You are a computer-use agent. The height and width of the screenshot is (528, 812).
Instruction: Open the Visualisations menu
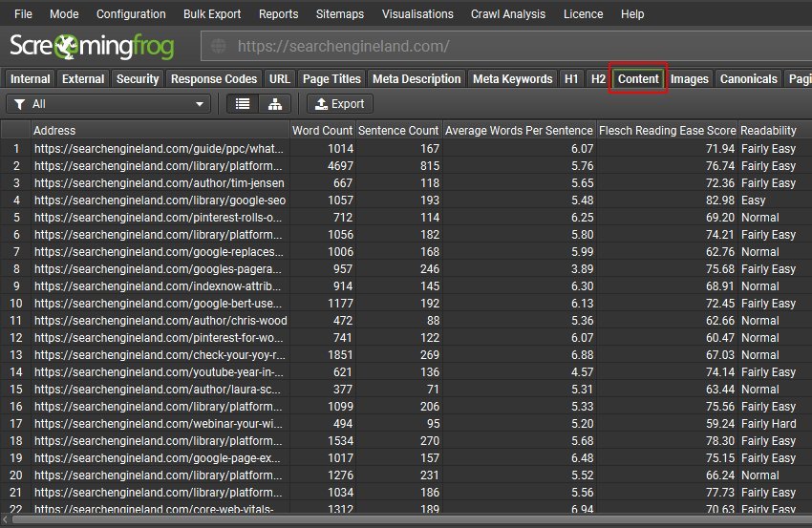point(417,14)
